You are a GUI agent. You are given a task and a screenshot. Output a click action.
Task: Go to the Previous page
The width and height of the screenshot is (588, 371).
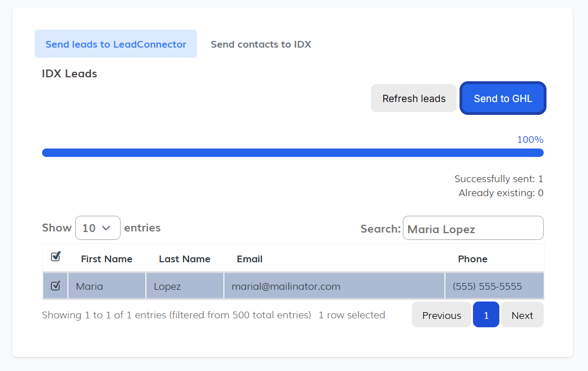(442, 315)
